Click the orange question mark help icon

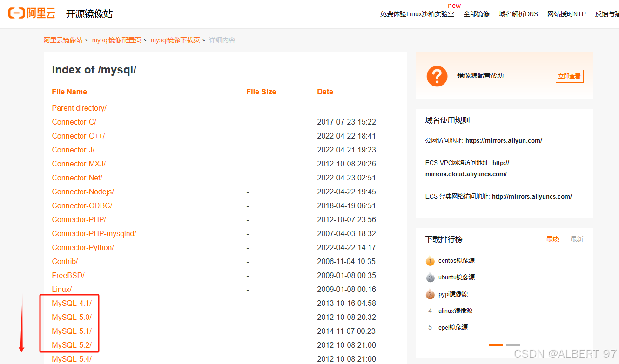437,76
